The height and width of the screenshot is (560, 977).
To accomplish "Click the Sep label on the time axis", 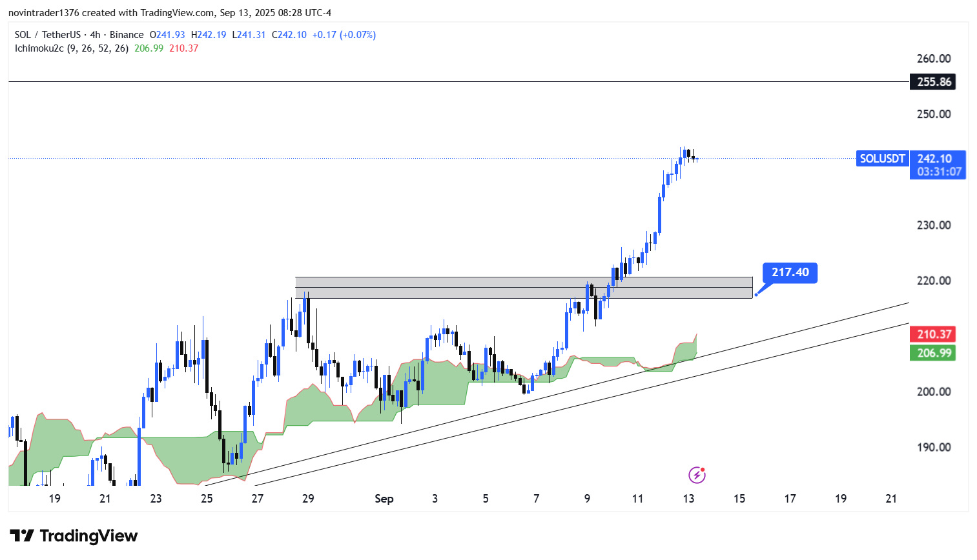I will [x=384, y=499].
